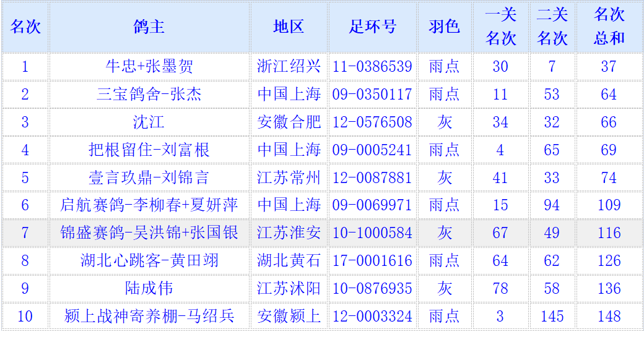The width and height of the screenshot is (644, 350).
Task: Click the 鸽主 column header
Action: point(149,27)
